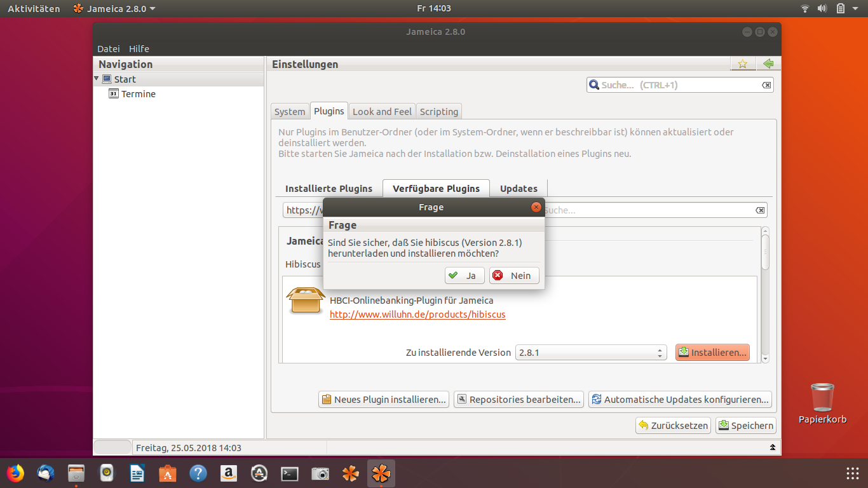Launch Firefox from the dock
This screenshot has width=868, height=488.
tap(15, 473)
